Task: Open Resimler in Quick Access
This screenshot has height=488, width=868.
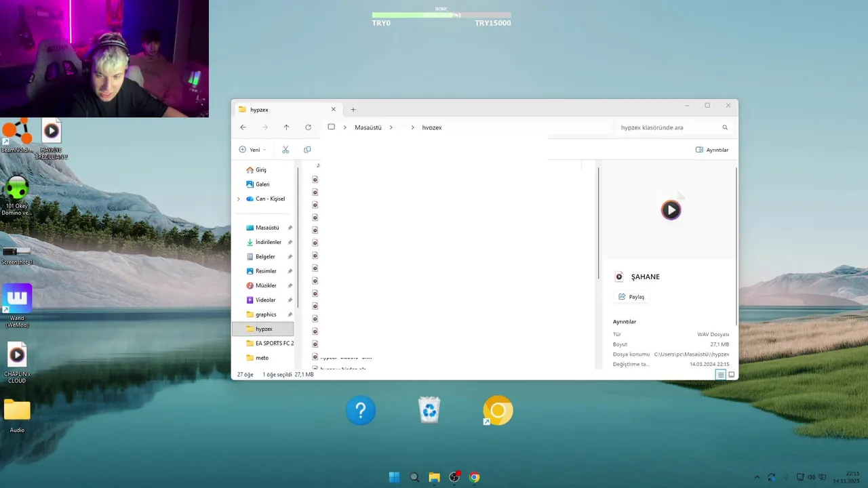Action: 266,271
